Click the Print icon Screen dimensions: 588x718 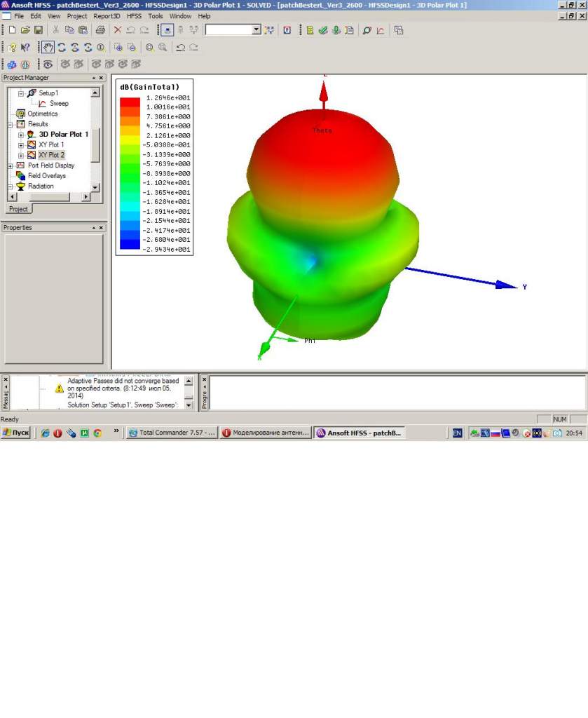click(100, 30)
